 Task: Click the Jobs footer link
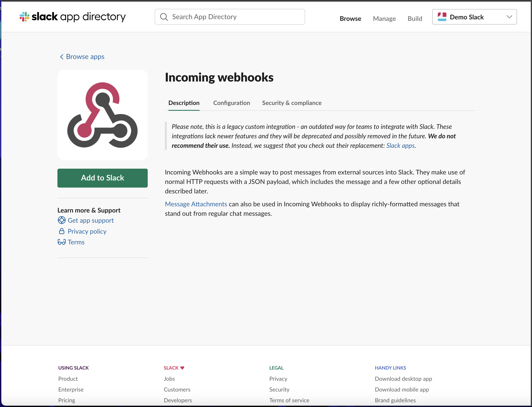(x=169, y=379)
